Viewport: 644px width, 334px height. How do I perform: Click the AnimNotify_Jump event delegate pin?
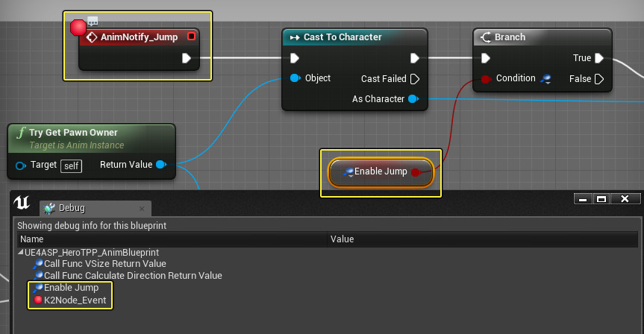coord(191,37)
